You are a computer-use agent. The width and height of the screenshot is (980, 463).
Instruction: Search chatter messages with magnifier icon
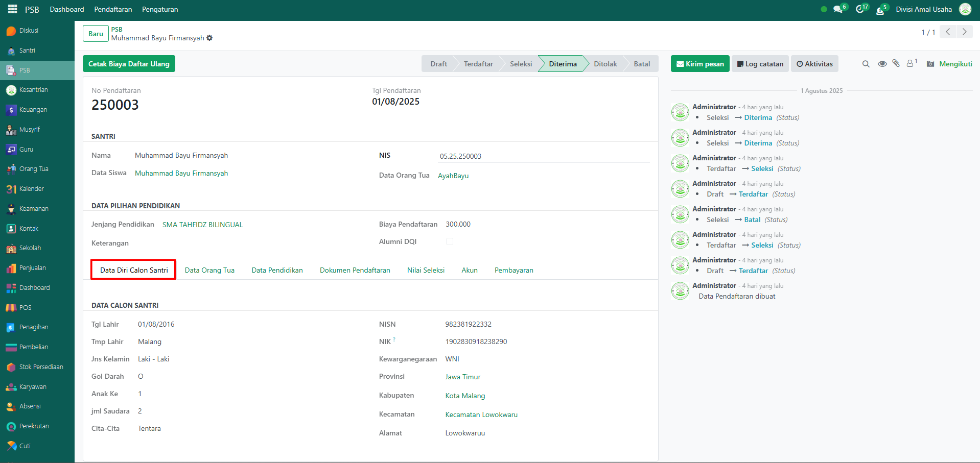[866, 64]
